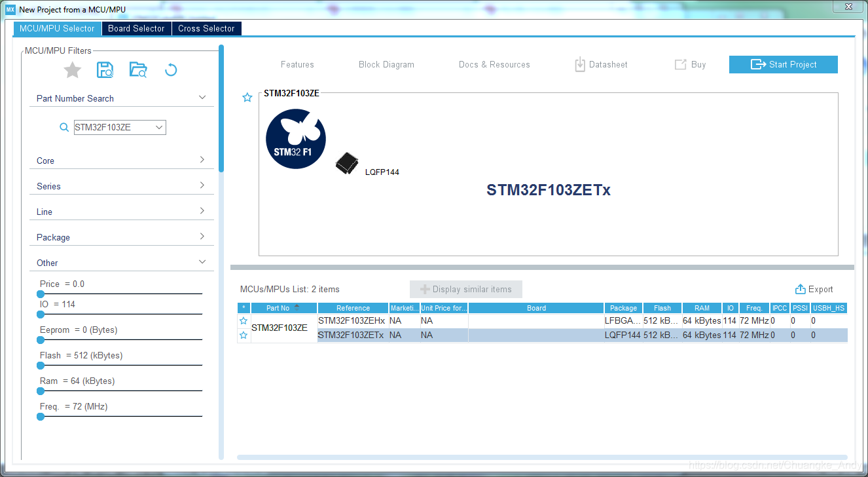
Task: Click the MCU list horizontal scrollbar
Action: (x=542, y=457)
